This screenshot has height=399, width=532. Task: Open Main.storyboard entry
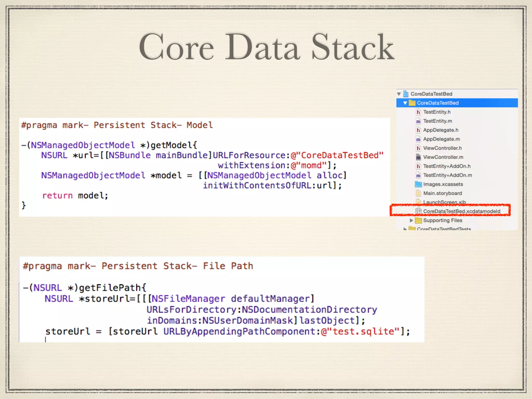pyautogui.click(x=443, y=193)
